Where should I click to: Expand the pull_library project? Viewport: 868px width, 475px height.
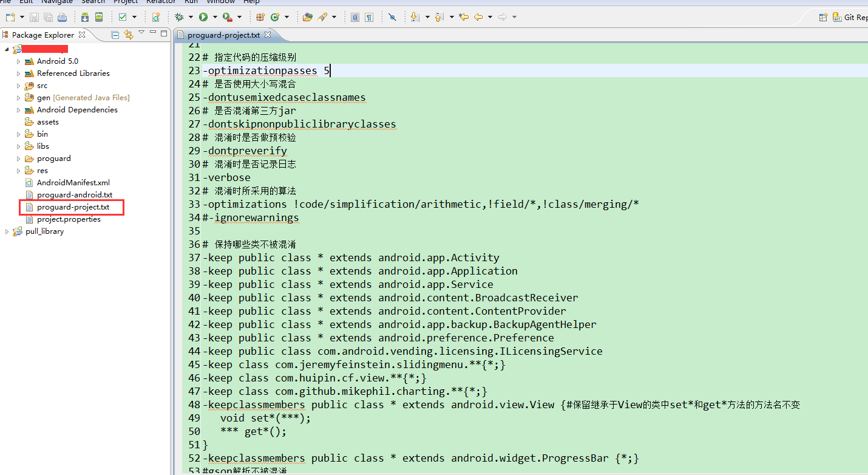coord(7,231)
